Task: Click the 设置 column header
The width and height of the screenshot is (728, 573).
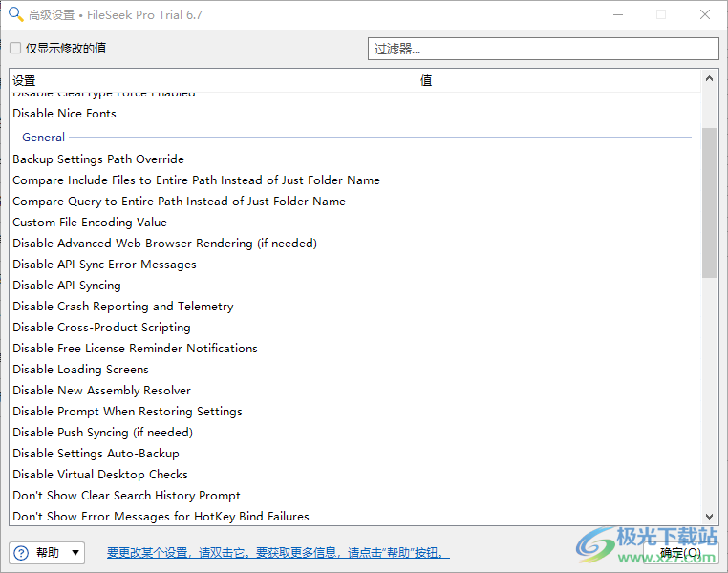Action: (214, 81)
